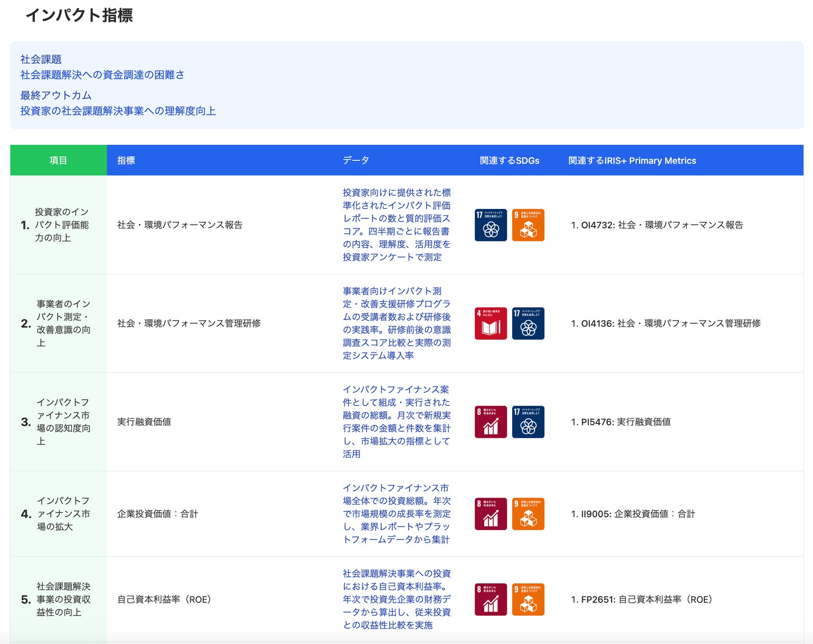
Task: Click data text starting インパクトファイナンス市場全体
Action: pyautogui.click(x=397, y=514)
